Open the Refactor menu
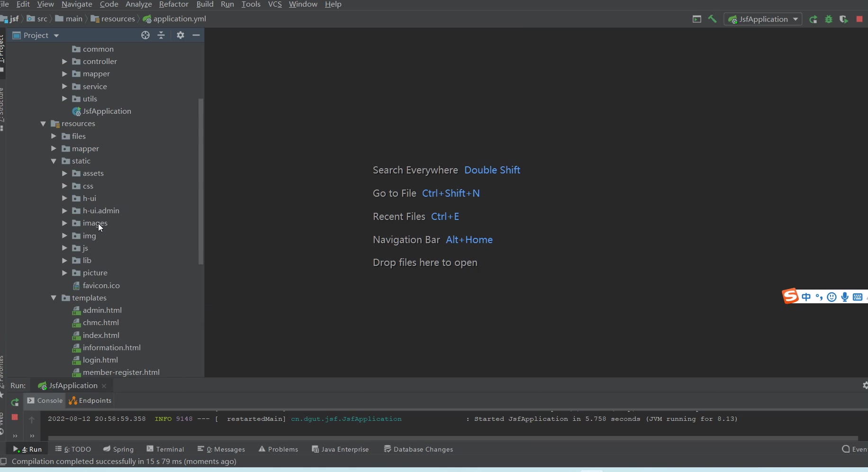 coord(173,4)
